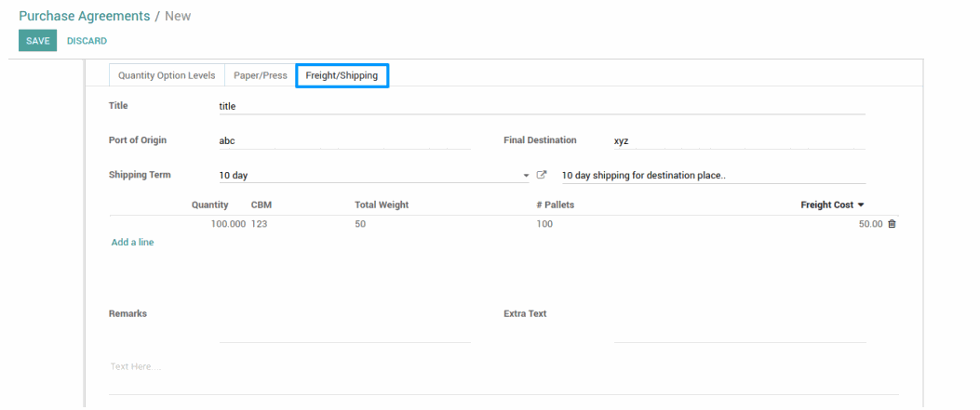Viewport: 980px width, 410px height.
Task: Sort table by Total Weight header
Action: 382,205
